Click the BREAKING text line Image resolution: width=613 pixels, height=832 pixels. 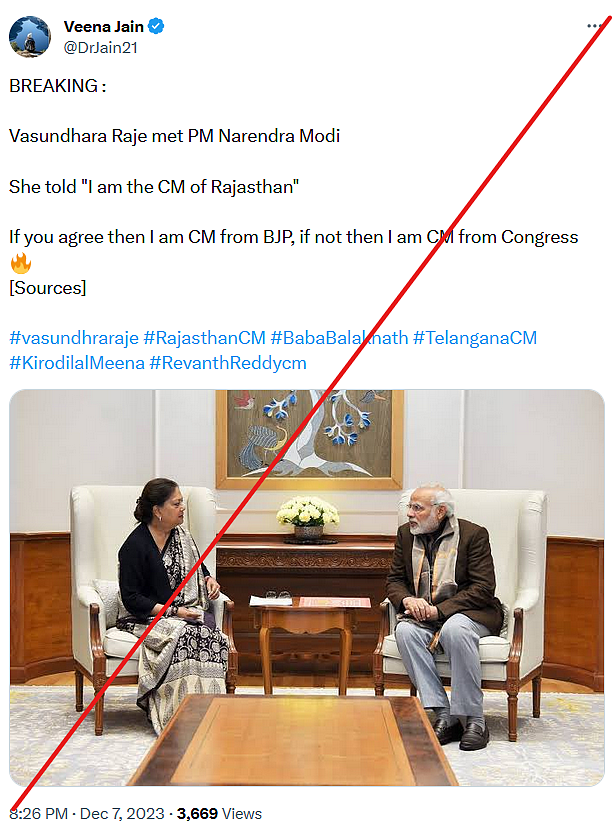coord(57,86)
